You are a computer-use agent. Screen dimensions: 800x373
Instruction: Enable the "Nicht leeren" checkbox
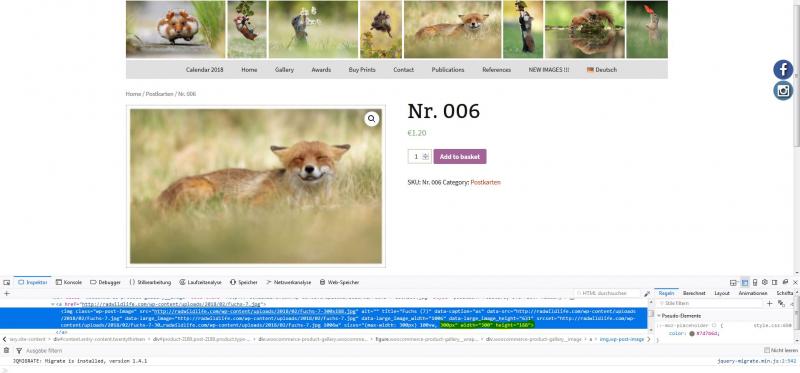pos(767,351)
